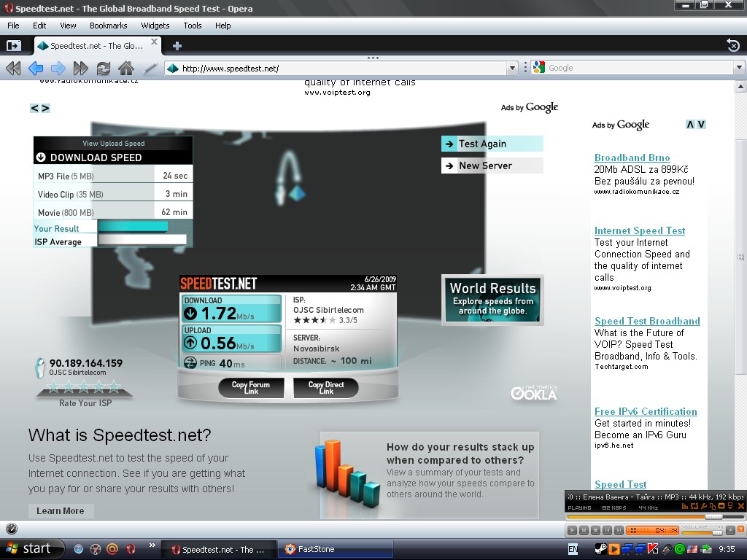
Task: Click the New Server button
Action: [492, 166]
